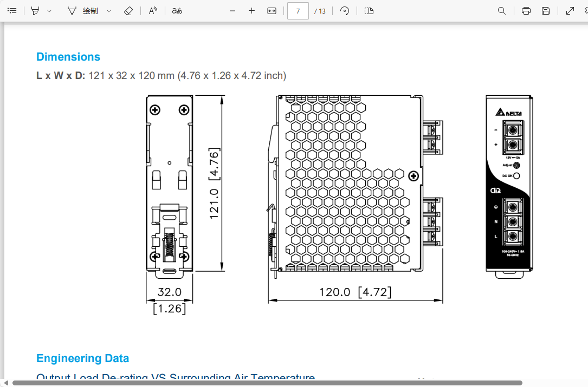The height and width of the screenshot is (387, 588).
Task: Activate the Draw (绘制) pen tool
Action: pyautogui.click(x=83, y=11)
